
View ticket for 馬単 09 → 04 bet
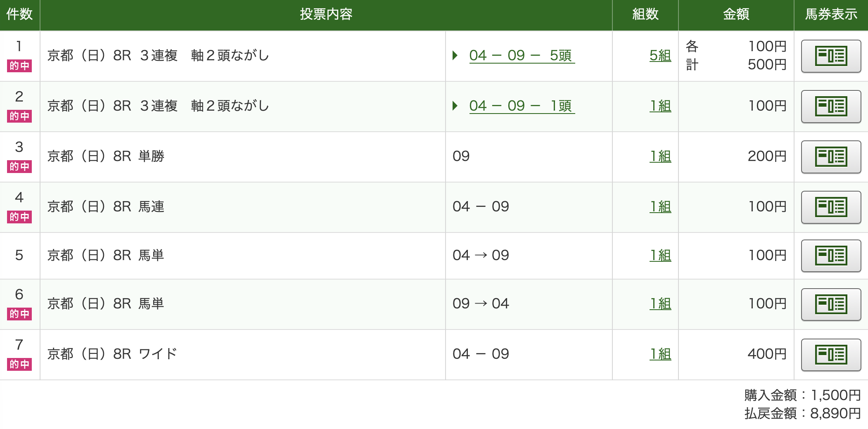830,304
